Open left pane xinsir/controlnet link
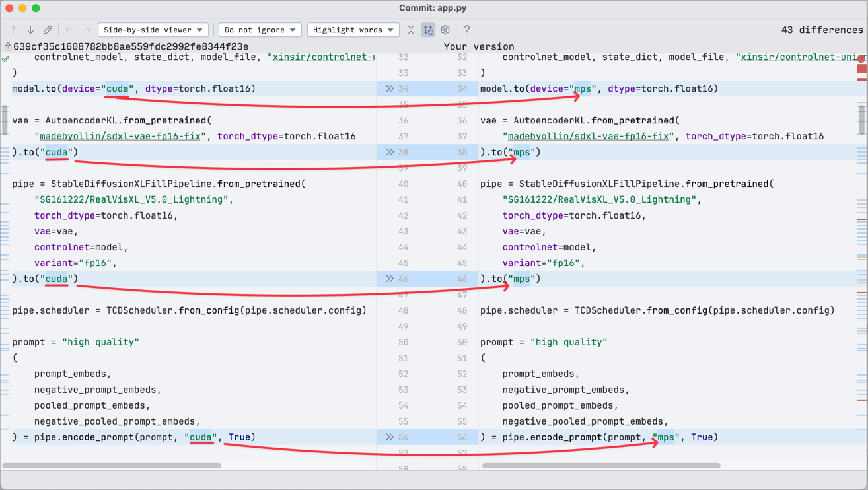The image size is (868, 490). (x=324, y=57)
